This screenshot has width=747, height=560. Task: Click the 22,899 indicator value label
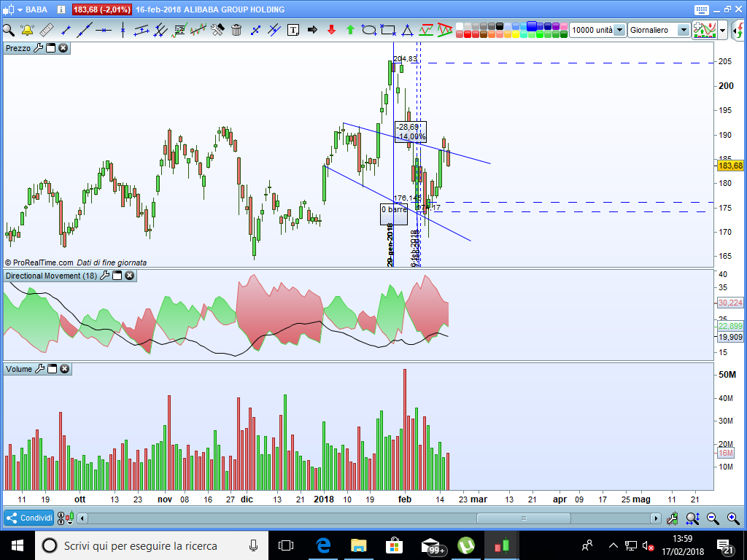pos(730,326)
